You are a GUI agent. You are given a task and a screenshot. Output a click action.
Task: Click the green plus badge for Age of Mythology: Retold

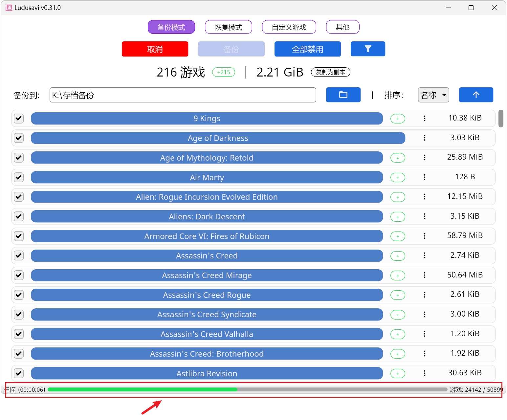point(398,158)
